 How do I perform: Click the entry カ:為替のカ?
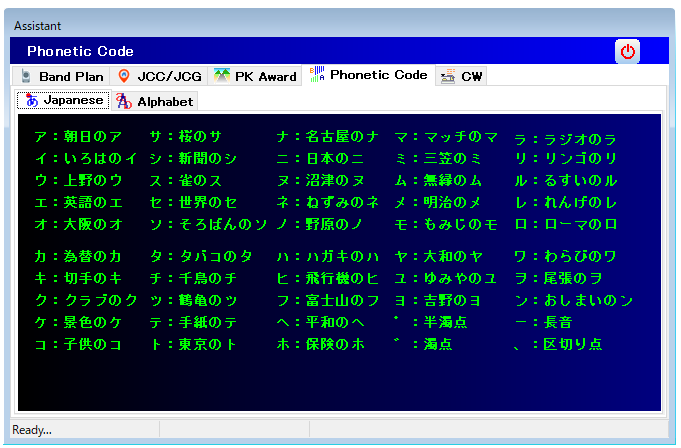point(78,257)
